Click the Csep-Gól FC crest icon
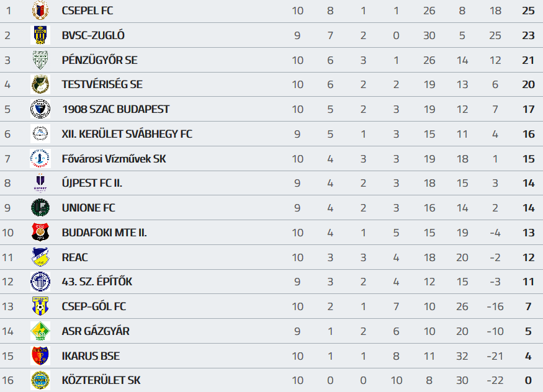 tap(40, 306)
